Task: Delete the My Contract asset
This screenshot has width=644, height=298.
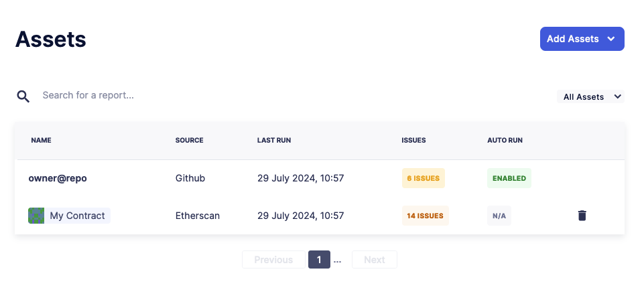Action: click(x=582, y=216)
